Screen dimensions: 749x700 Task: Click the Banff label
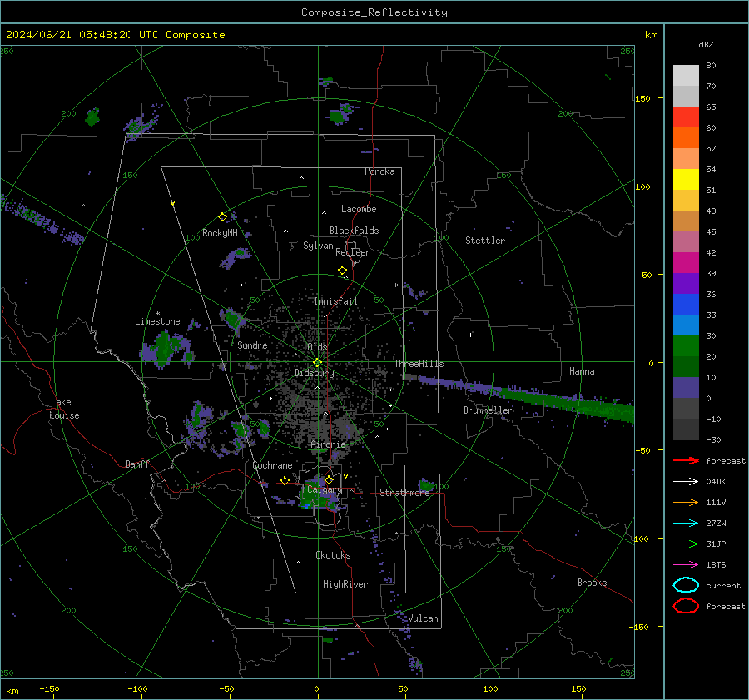tap(137, 464)
